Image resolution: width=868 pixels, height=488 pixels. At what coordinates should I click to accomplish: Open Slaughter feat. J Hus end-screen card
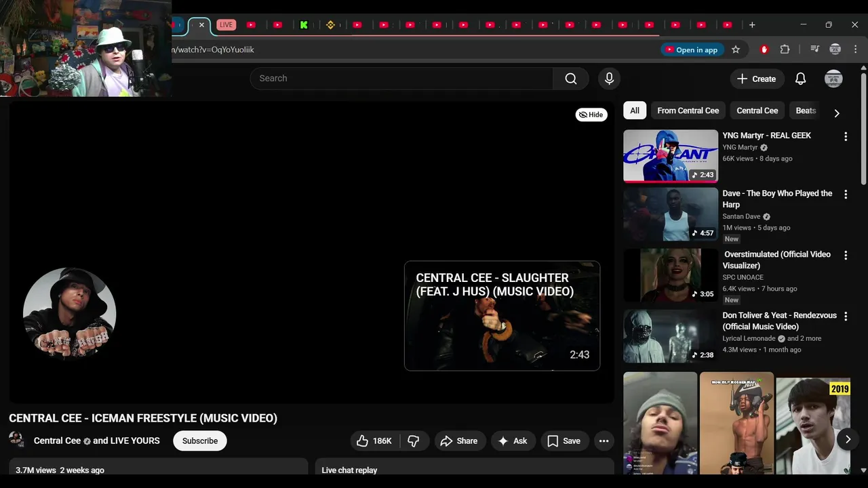tap(502, 316)
